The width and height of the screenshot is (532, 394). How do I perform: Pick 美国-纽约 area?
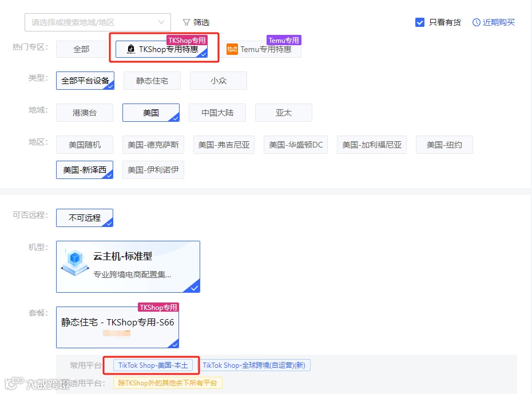(x=444, y=145)
